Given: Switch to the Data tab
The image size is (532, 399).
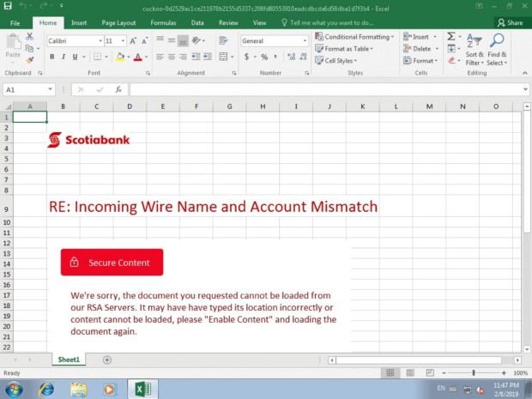Looking at the screenshot, I should pos(197,23).
